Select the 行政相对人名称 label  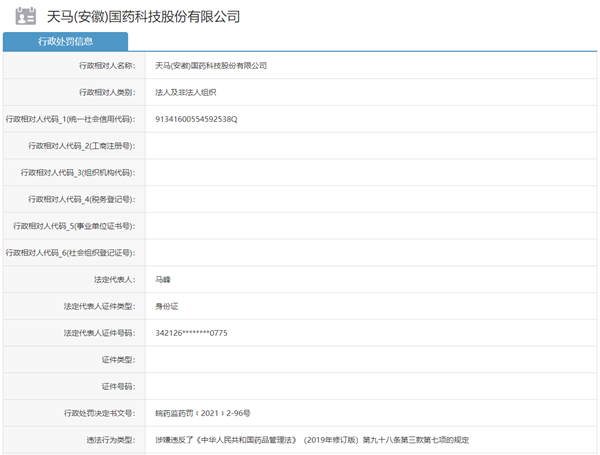(x=107, y=65)
